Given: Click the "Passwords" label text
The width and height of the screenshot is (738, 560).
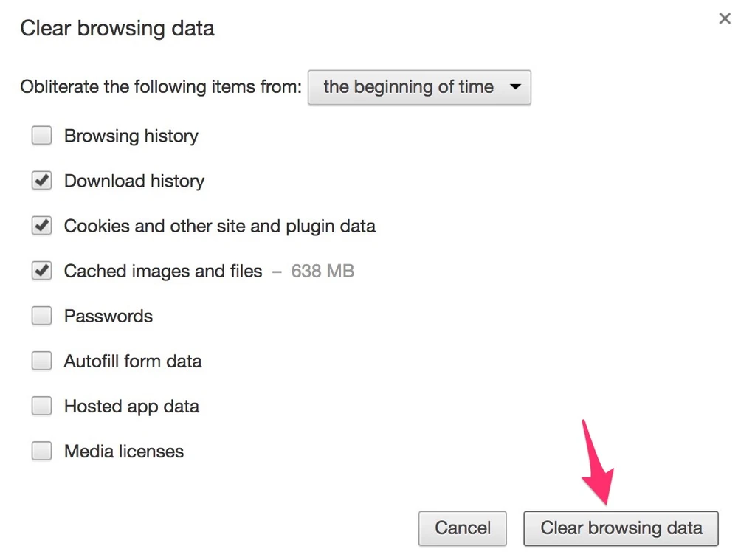Looking at the screenshot, I should pos(108,316).
